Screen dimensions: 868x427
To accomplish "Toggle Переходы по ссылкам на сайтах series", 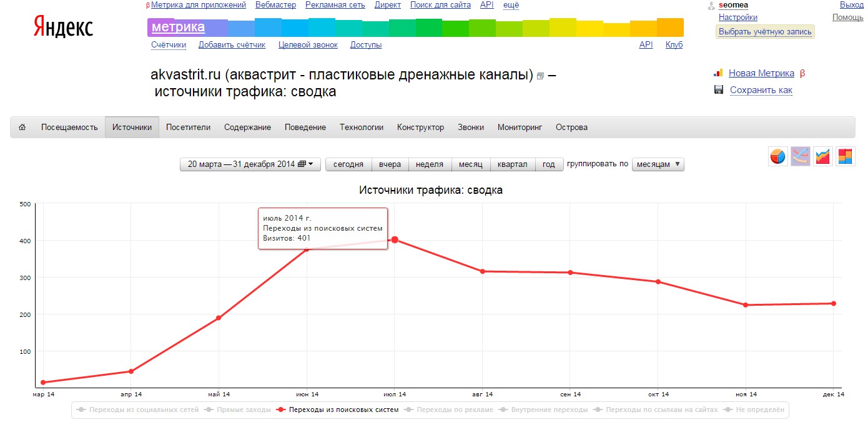I will (x=656, y=410).
